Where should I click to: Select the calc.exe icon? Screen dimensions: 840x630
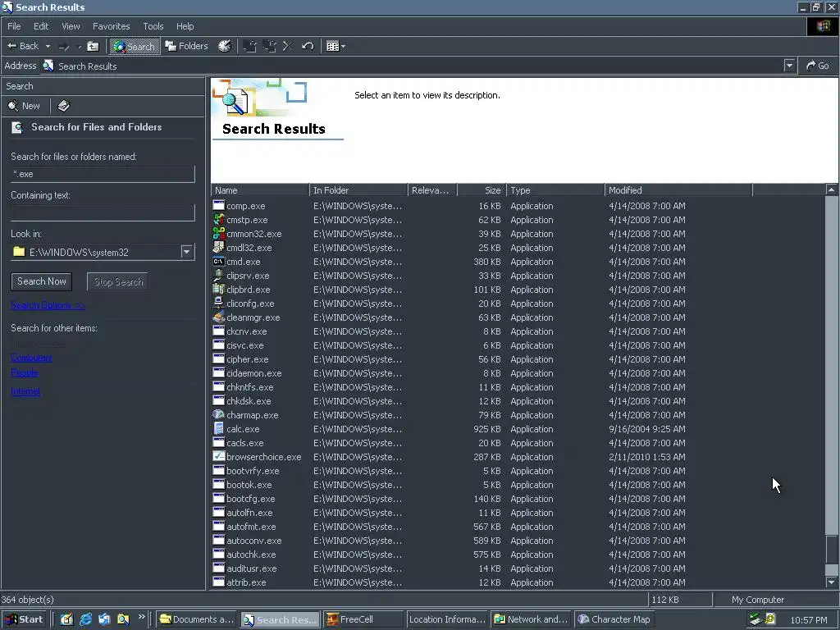(218, 428)
